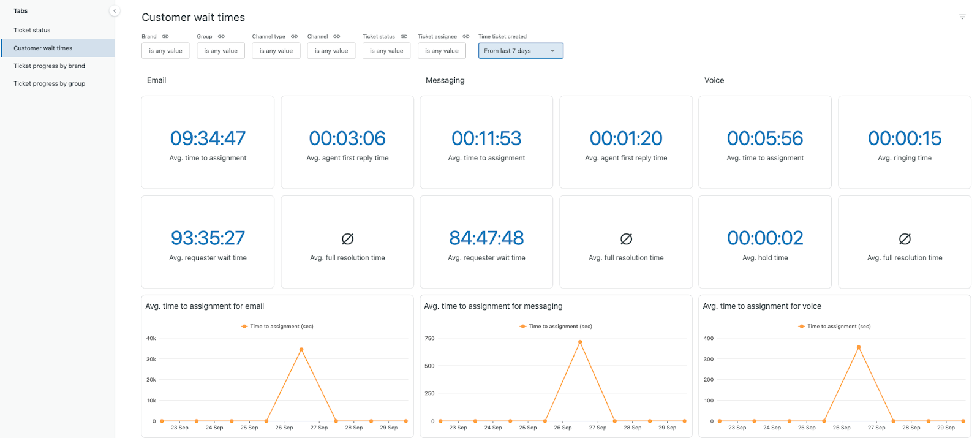
Task: Open the Brand filter value selector
Action: point(165,51)
